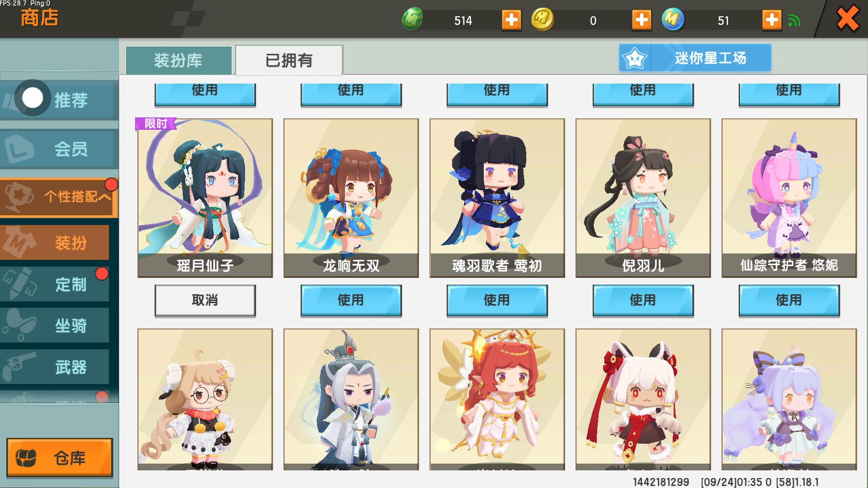Screen dimensions: 868x488
Task: Use the 龙响无双 outfit
Action: (x=351, y=300)
